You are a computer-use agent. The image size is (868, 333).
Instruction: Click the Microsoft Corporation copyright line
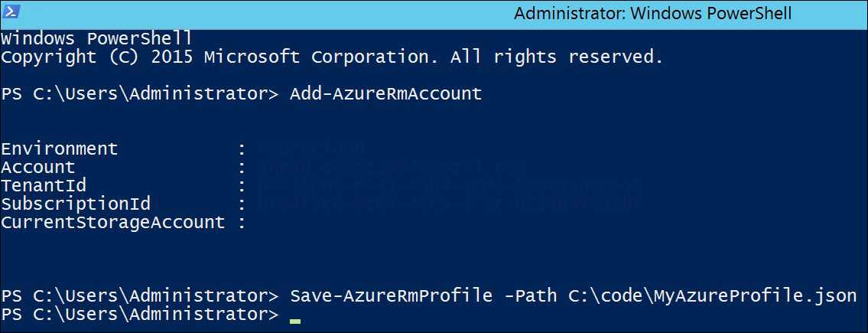[332, 57]
